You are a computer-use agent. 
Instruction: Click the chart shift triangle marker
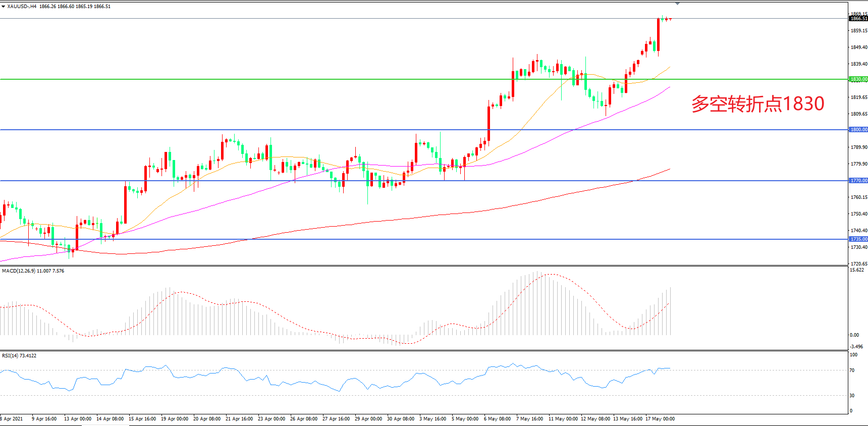pos(677,4)
